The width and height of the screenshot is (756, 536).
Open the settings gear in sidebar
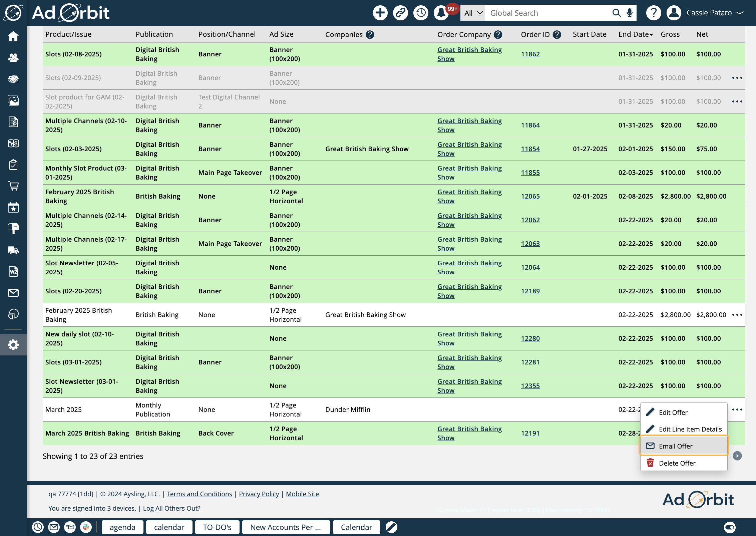coord(13,345)
